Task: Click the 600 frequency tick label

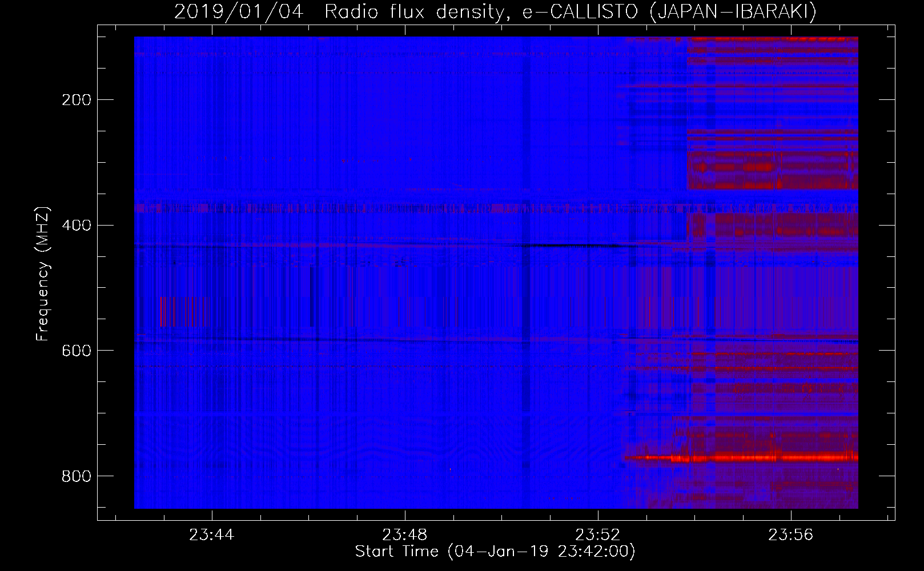Action: click(76, 351)
